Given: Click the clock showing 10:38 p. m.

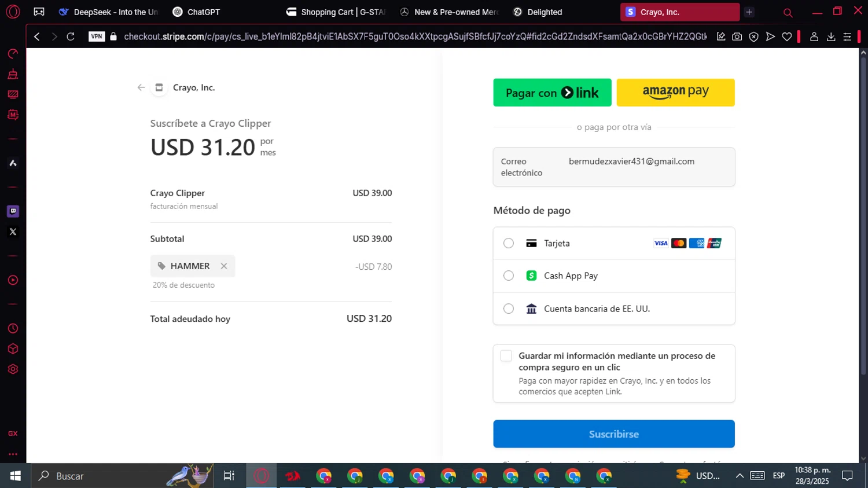Looking at the screenshot, I should (812, 470).
